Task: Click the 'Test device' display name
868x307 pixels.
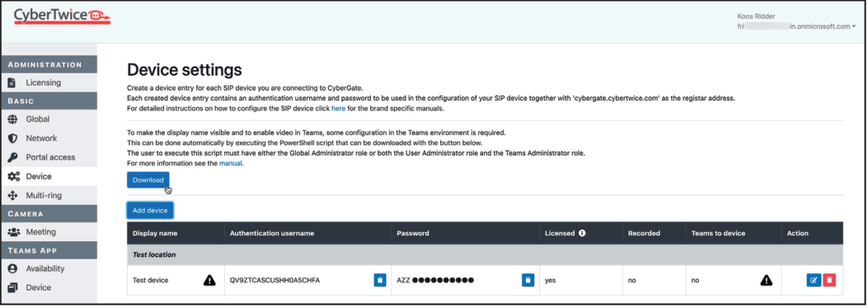Action: (151, 281)
